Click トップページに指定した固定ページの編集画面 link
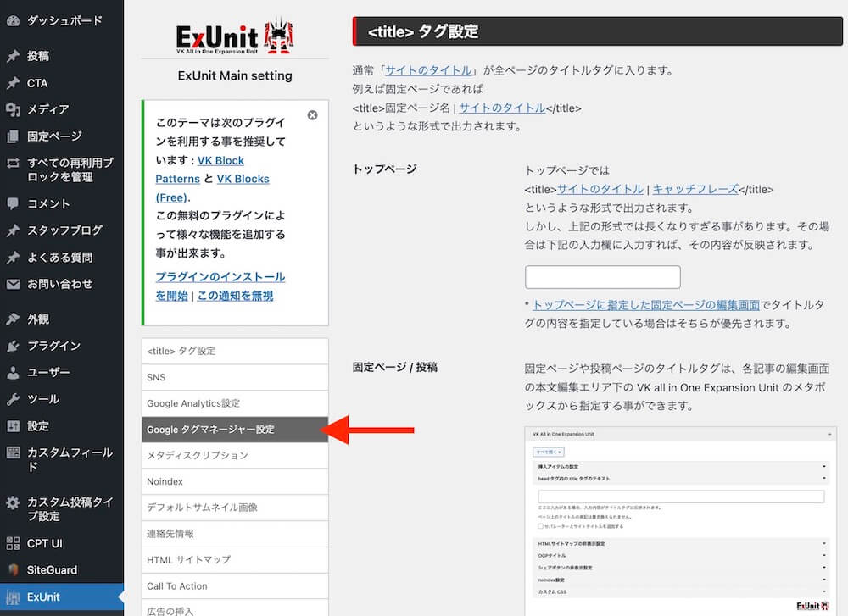 point(646,305)
